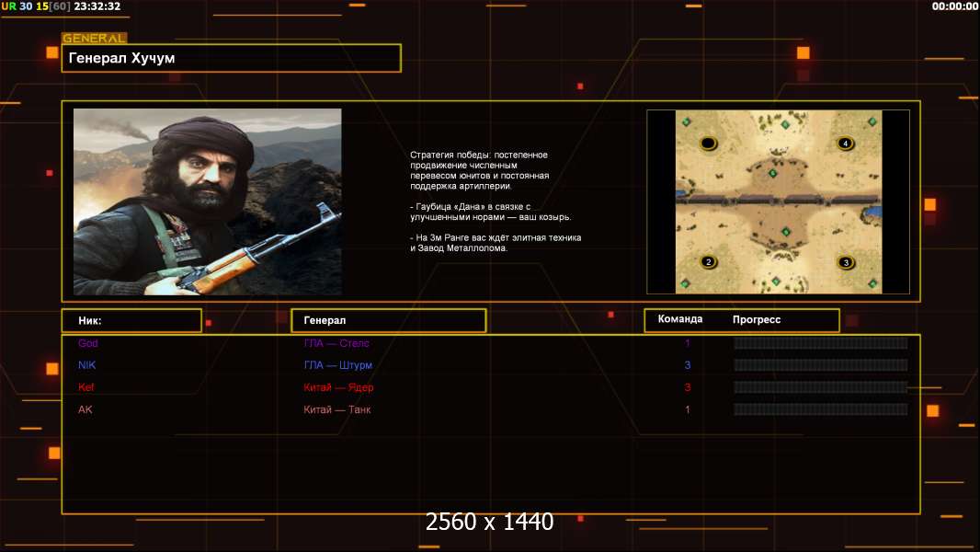Click the General Huchum portrait image
980x552 pixels.
[208, 201]
